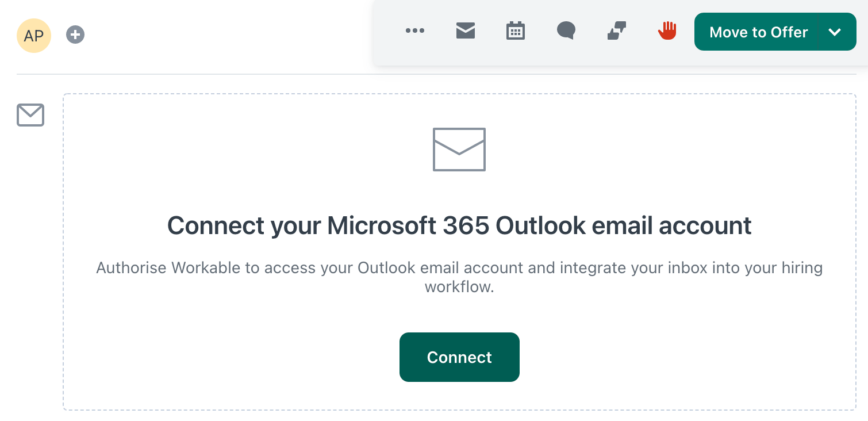Compose an email using the envelope toolbar icon
The image size is (868, 421).
point(465,31)
